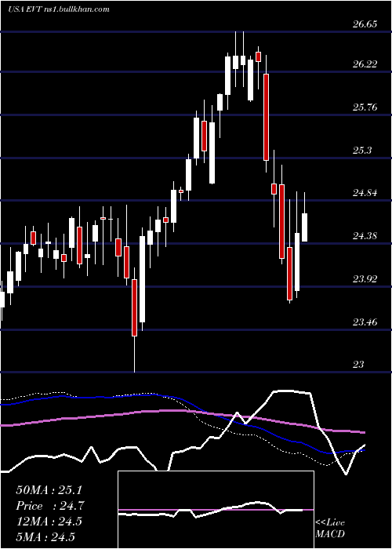The height and width of the screenshot is (549, 392).
Task: Click the 23.92 price axis label
Action: [365, 278]
